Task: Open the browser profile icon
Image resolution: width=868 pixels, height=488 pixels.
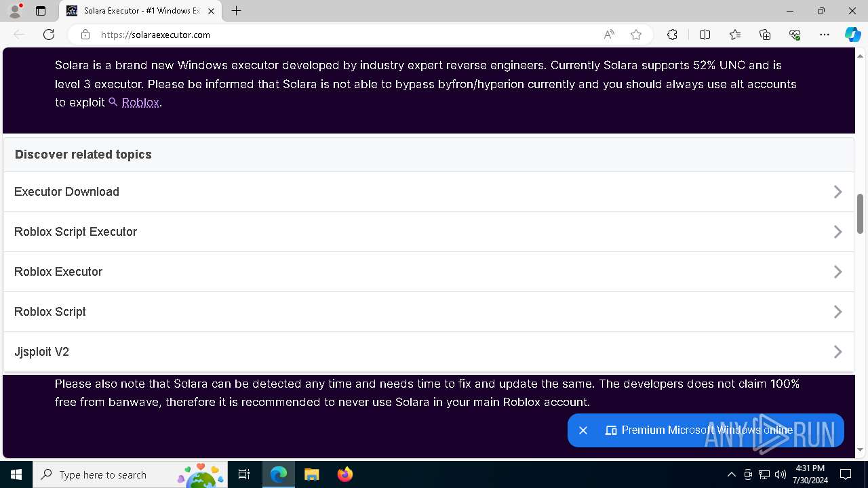Action: 15,11
